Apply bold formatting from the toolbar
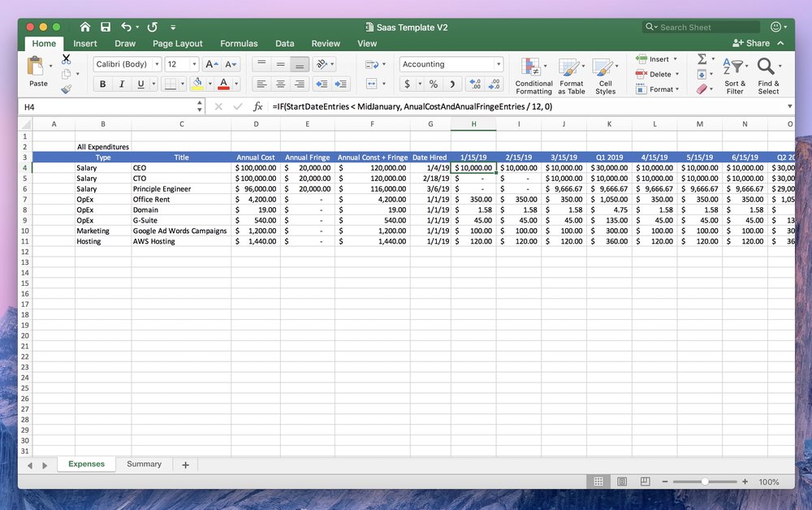Screen dimensions: 812x510 point(102,84)
